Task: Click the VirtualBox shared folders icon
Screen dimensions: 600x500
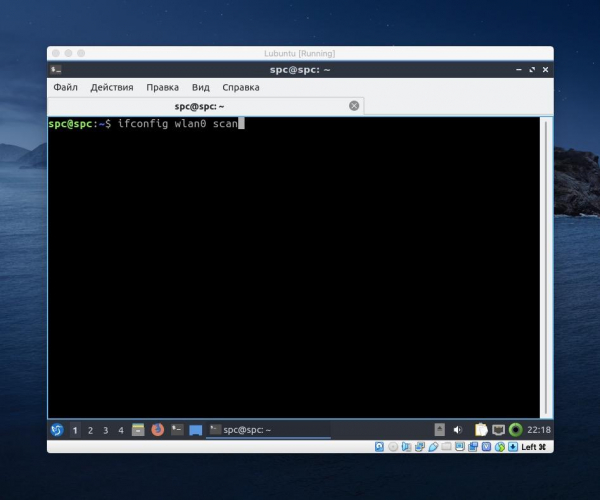Action: [x=446, y=446]
